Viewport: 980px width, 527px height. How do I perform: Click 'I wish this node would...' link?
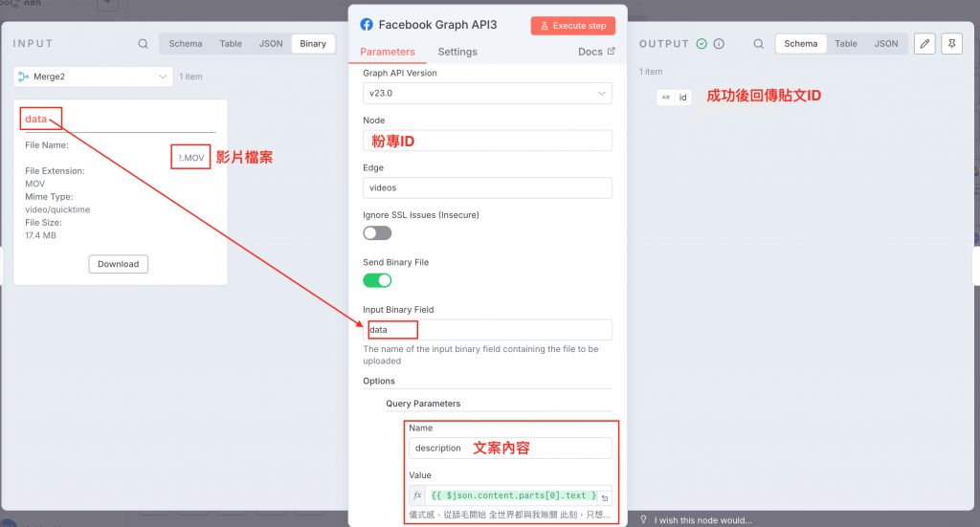pos(703,520)
